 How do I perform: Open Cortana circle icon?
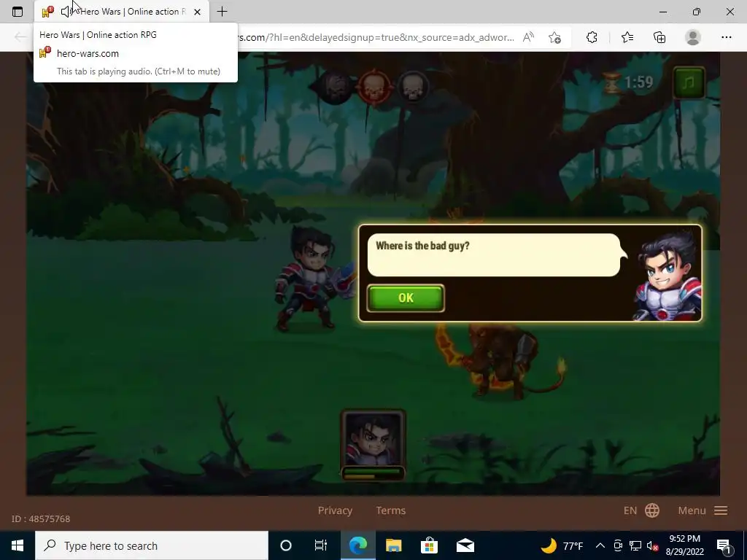pyautogui.click(x=286, y=545)
